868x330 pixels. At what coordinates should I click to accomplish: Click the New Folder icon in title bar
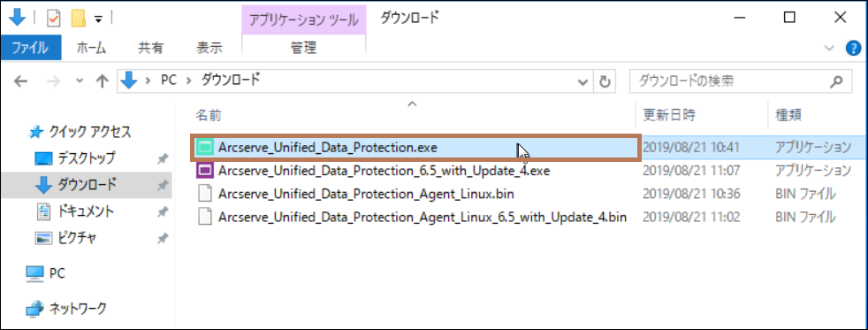click(79, 19)
